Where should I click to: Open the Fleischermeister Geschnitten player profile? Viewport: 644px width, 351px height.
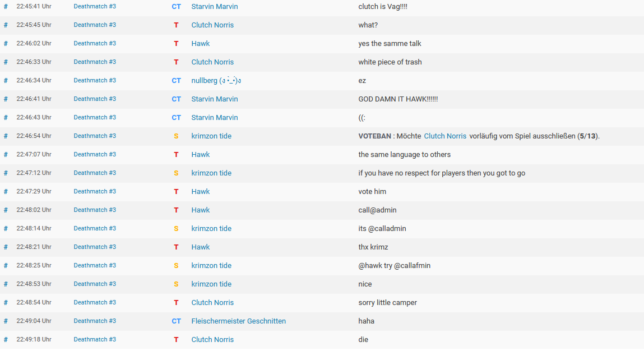pos(238,321)
